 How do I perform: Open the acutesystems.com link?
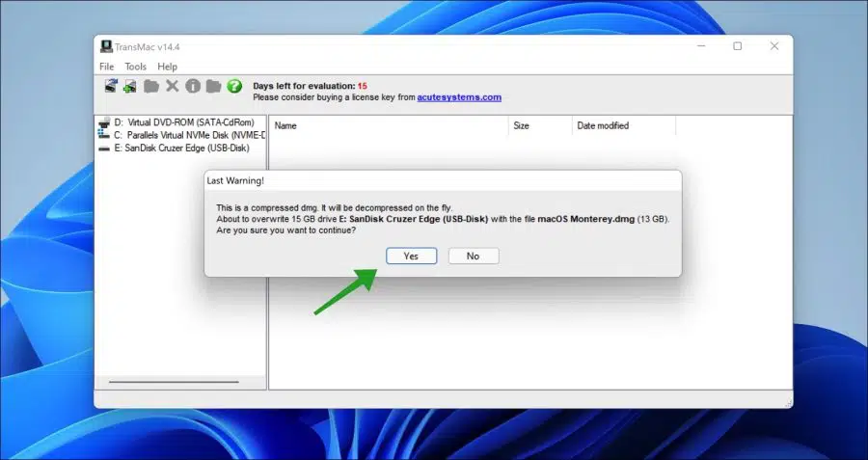[459, 97]
